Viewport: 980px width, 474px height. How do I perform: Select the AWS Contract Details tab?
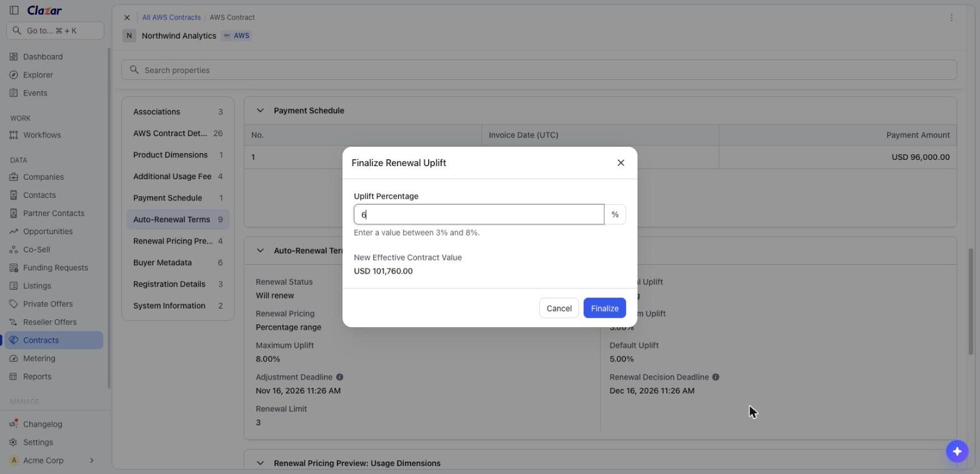pyautogui.click(x=177, y=133)
